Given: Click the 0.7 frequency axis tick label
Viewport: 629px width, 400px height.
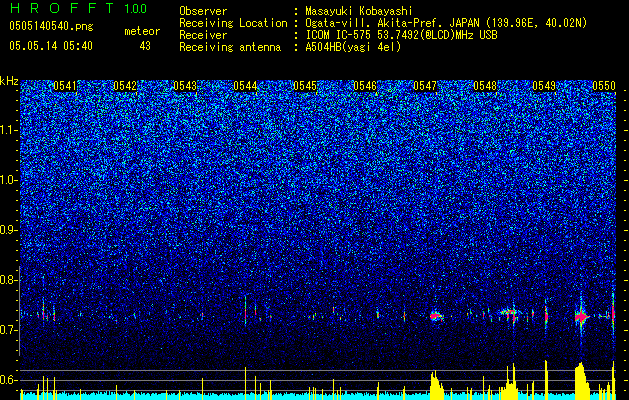Looking at the screenshot, I should pos(9,330).
